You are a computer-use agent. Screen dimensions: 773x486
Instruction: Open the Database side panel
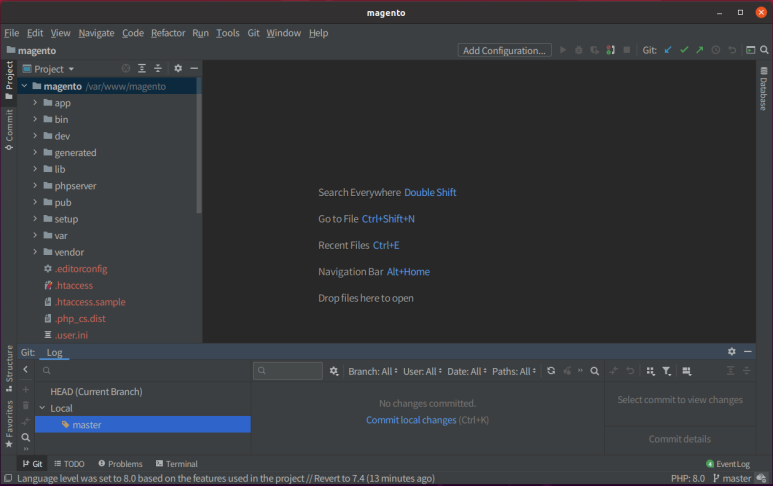pyautogui.click(x=764, y=89)
